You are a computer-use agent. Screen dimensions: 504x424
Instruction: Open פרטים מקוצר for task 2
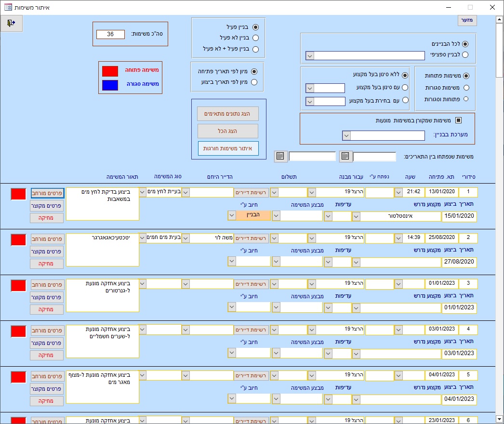(47, 252)
